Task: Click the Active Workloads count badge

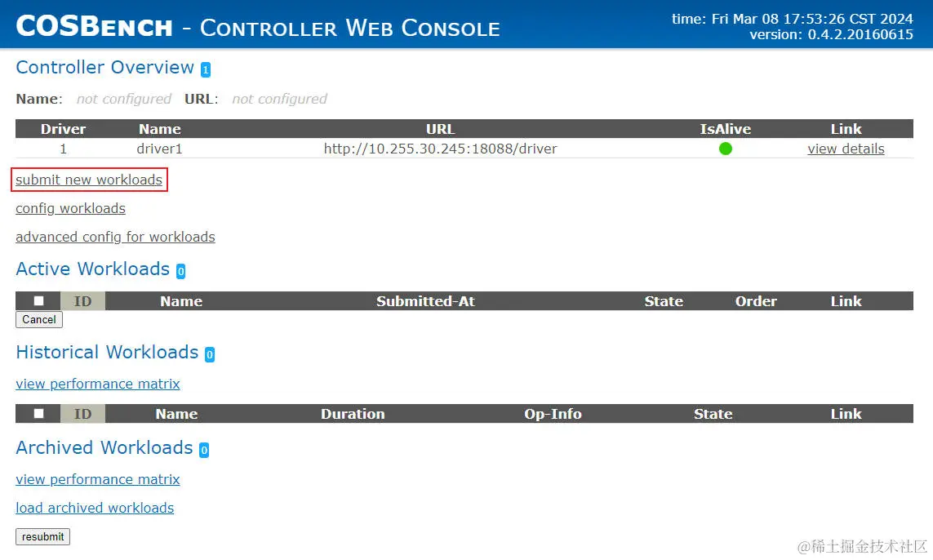Action: pos(180,271)
